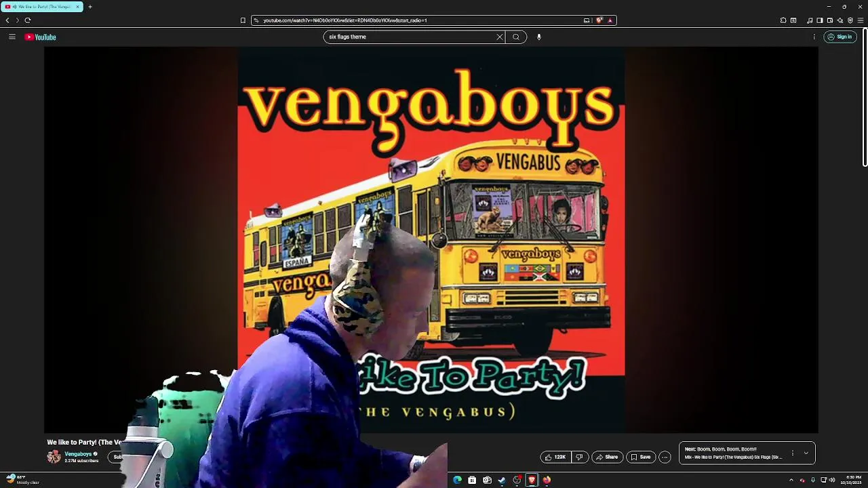
Task: Select the 'We like to Party!' browser tab
Action: [x=41, y=7]
